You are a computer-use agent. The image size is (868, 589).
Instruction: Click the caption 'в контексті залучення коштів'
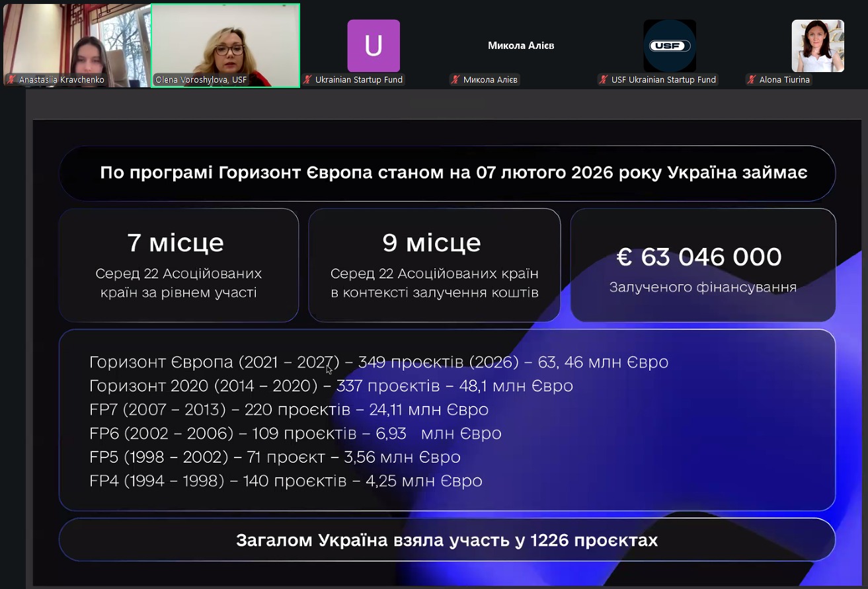click(x=435, y=292)
